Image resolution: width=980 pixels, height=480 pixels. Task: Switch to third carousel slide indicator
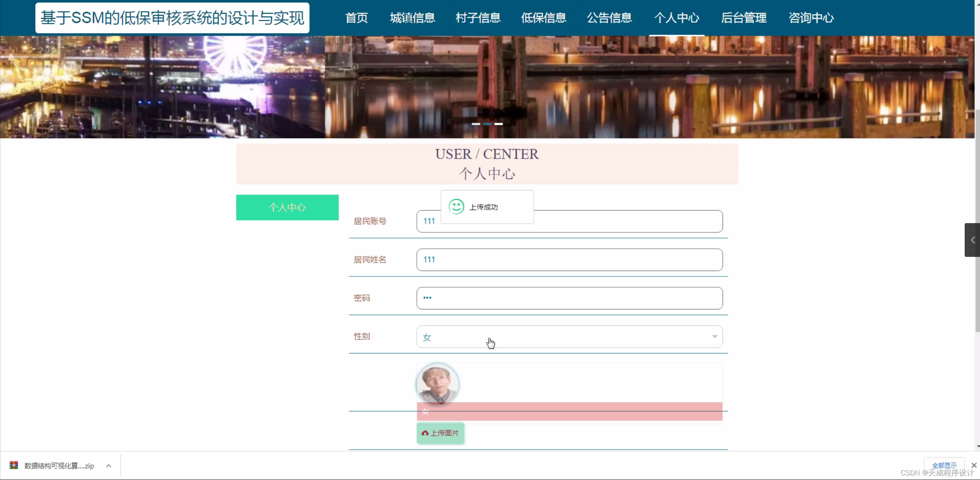[498, 124]
